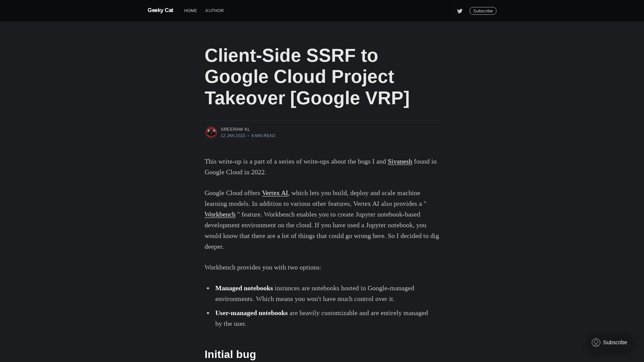This screenshot has height=362, width=644.
Task: Toggle visibility of Managed notebooks section
Action: coord(244,288)
